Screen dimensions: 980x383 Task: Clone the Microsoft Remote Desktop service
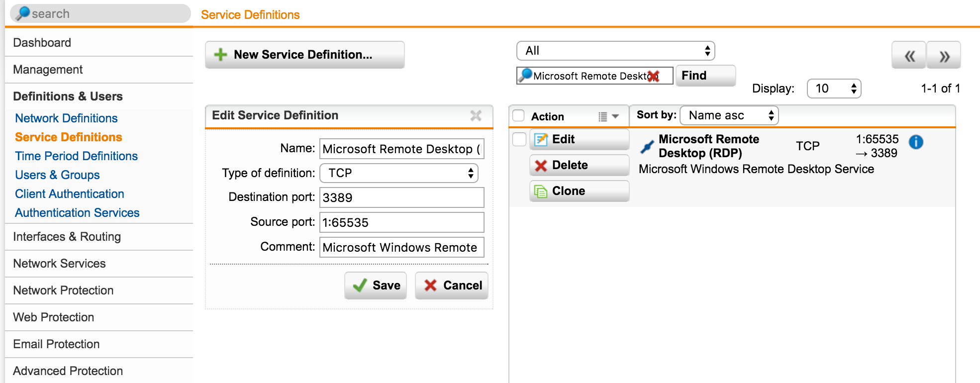(580, 191)
